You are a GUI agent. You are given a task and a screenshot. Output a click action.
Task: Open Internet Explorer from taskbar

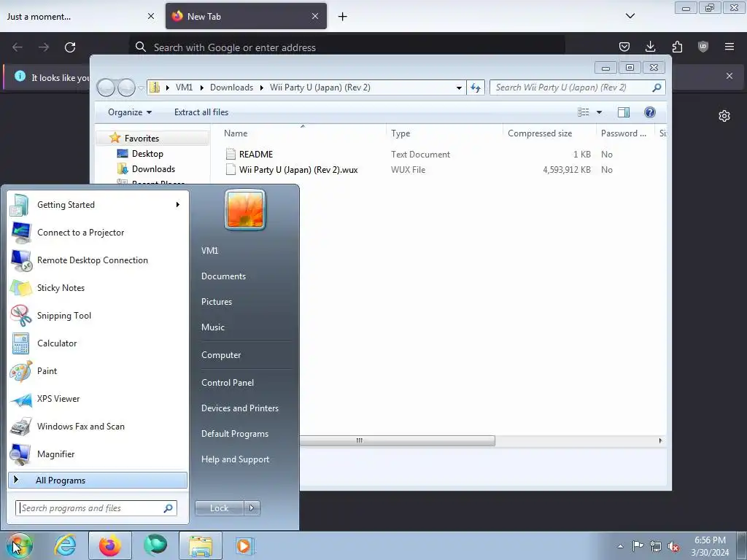65,545
